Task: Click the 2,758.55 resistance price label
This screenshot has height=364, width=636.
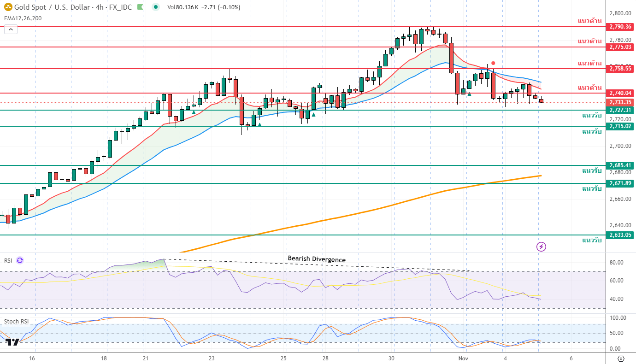Action: click(x=620, y=68)
